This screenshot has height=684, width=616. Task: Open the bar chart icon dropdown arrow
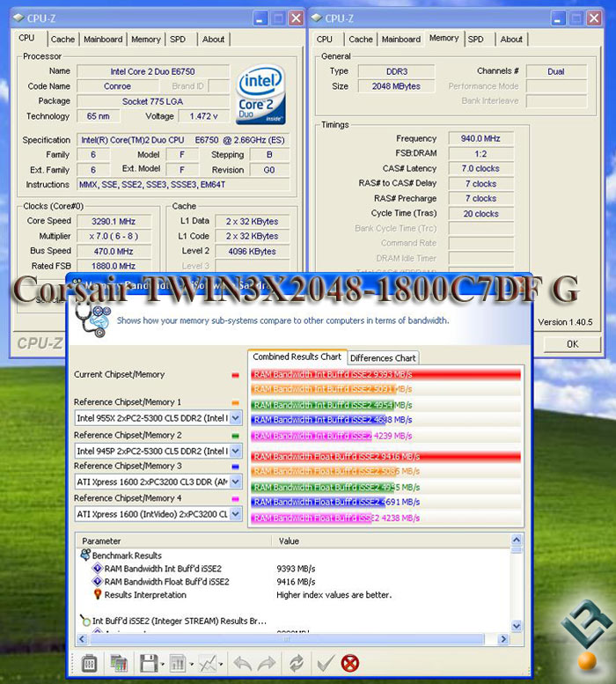pyautogui.click(x=191, y=665)
